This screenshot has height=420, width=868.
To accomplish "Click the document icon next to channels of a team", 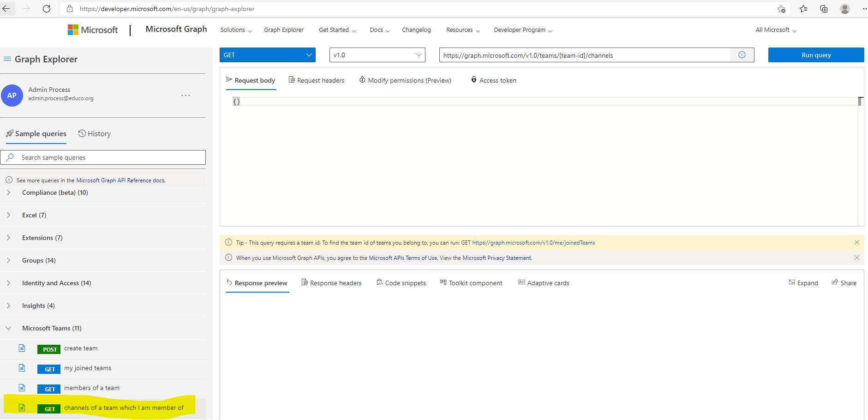I will [x=22, y=408].
